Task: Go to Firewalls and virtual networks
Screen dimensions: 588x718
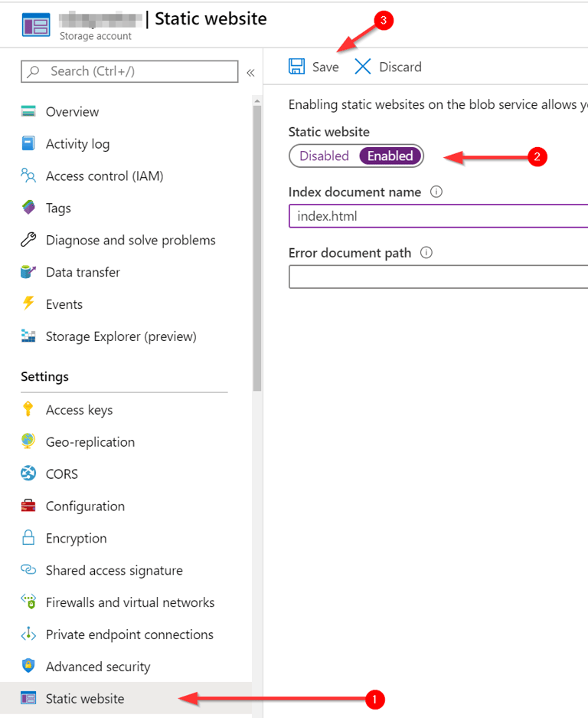Action: tap(129, 602)
